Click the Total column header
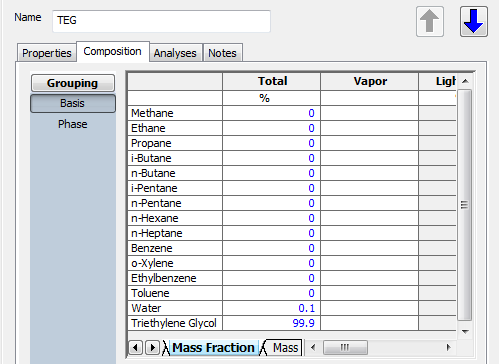499x364 pixels. point(272,81)
